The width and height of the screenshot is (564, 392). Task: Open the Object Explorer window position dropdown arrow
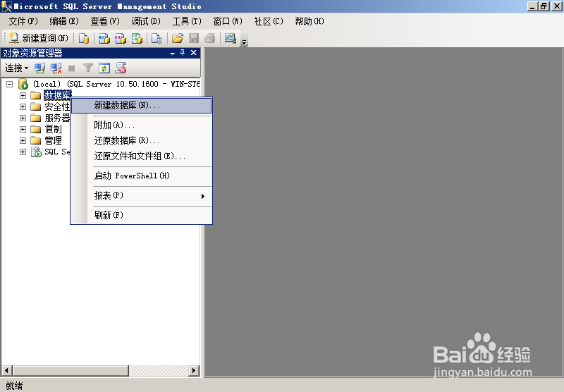[172, 53]
